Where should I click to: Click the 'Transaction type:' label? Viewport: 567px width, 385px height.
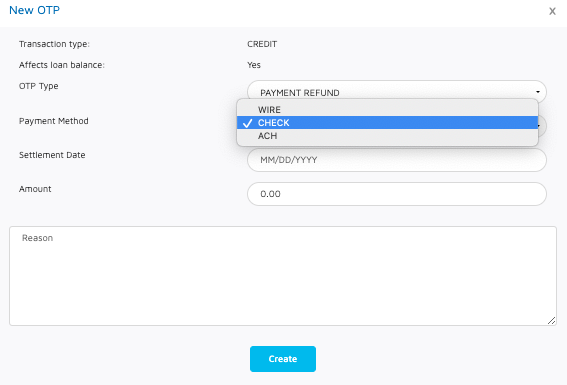pos(54,44)
